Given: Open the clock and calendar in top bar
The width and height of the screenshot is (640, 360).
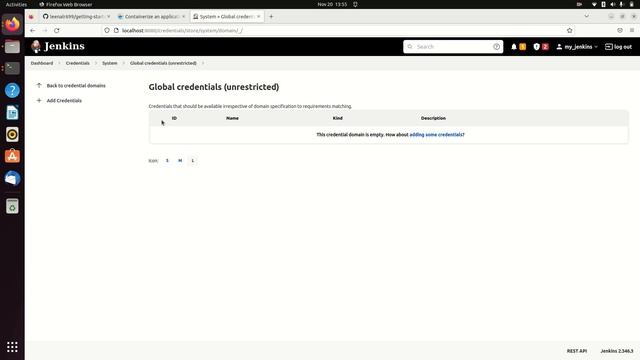Looking at the screenshot, I should 332,4.
